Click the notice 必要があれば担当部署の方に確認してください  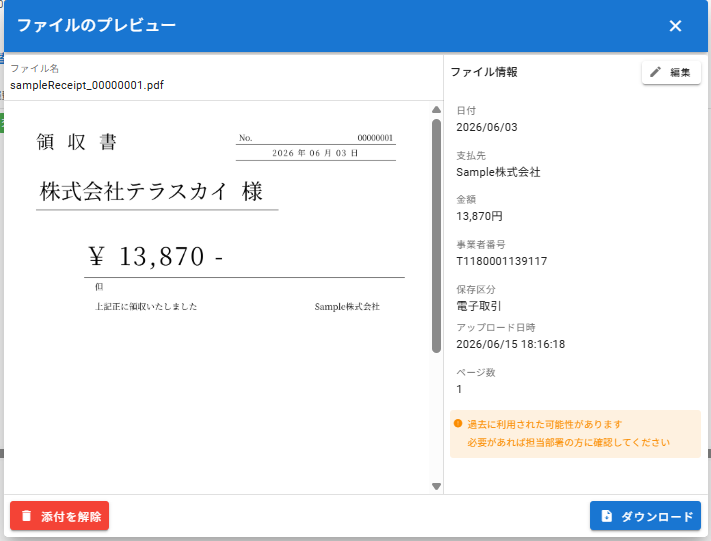568,443
